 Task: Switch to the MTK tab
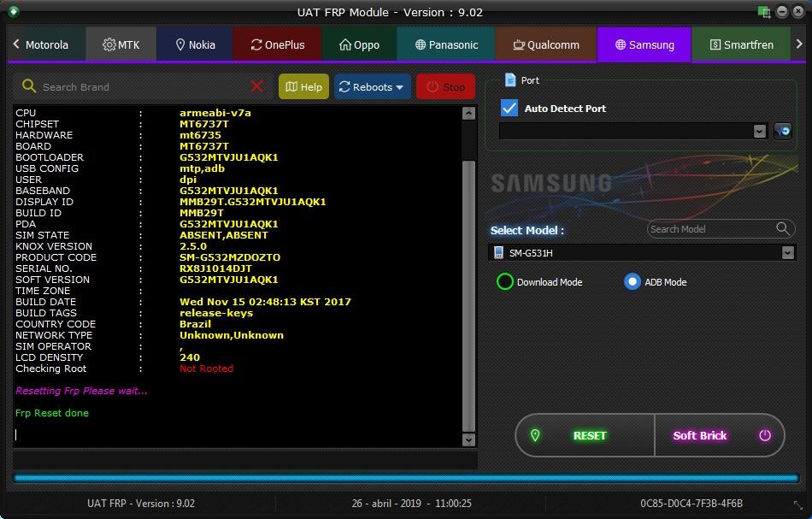pos(121,45)
